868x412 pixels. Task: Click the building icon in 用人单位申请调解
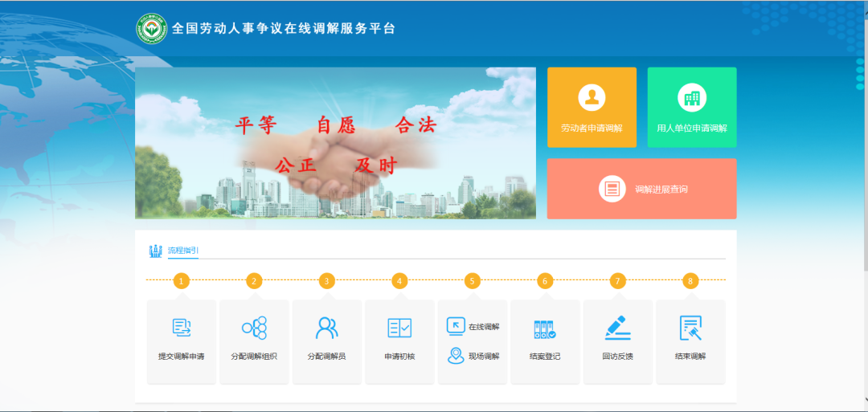pos(692,97)
